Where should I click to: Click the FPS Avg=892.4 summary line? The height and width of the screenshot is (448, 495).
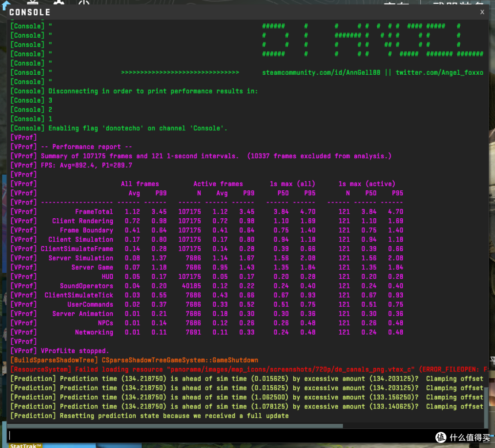(86, 166)
